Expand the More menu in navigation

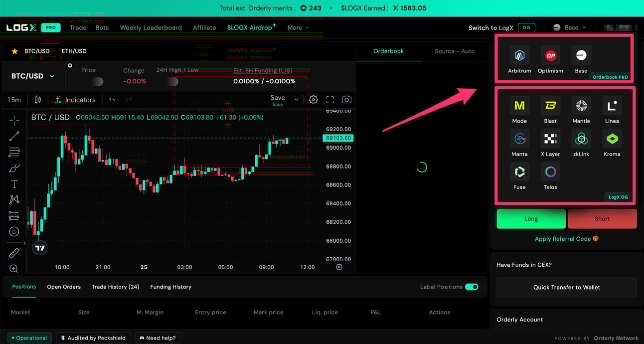click(298, 28)
